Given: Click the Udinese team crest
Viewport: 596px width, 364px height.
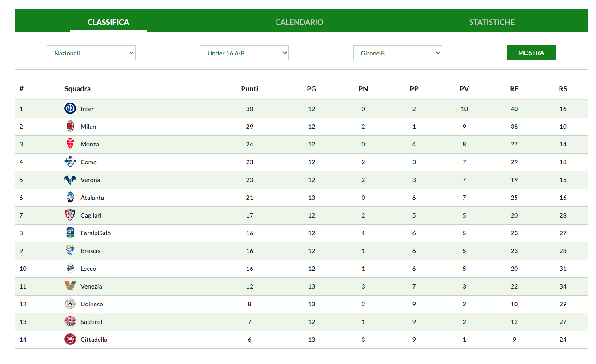Looking at the screenshot, I should 70,304.
